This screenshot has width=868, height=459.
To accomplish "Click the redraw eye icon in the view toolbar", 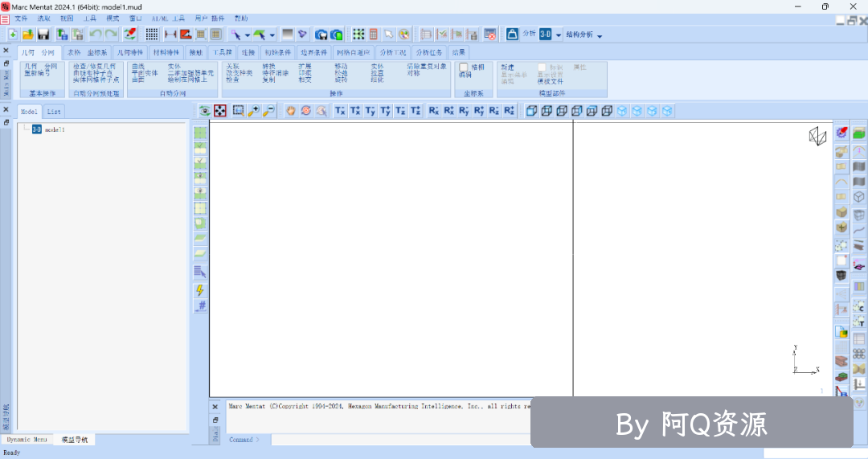I will tap(204, 111).
